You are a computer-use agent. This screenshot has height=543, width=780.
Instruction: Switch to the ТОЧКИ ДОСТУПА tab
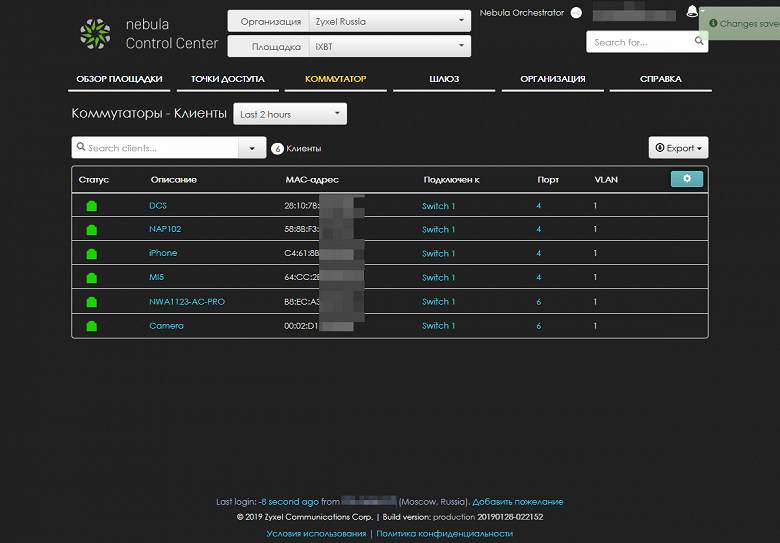228,79
